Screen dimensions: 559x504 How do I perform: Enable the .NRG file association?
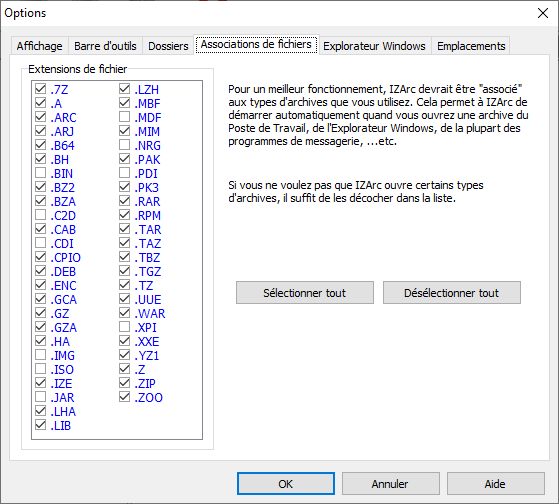[x=124, y=145]
